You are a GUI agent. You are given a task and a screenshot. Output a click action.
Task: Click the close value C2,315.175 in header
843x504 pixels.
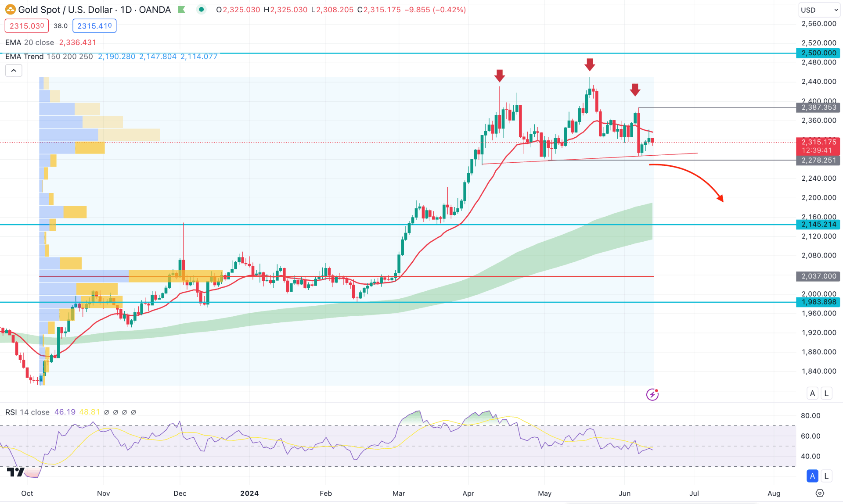coord(379,10)
